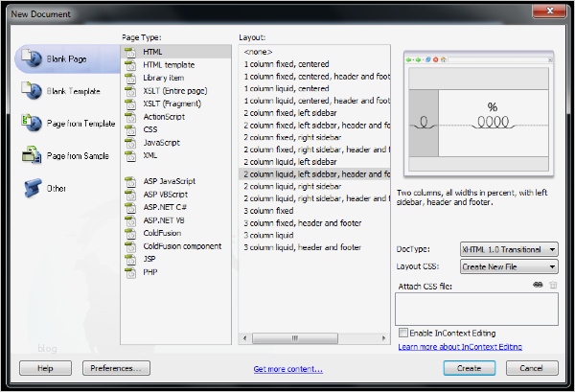The image size is (575, 392).
Task: Click the Page from Template icon
Action: coord(32,123)
